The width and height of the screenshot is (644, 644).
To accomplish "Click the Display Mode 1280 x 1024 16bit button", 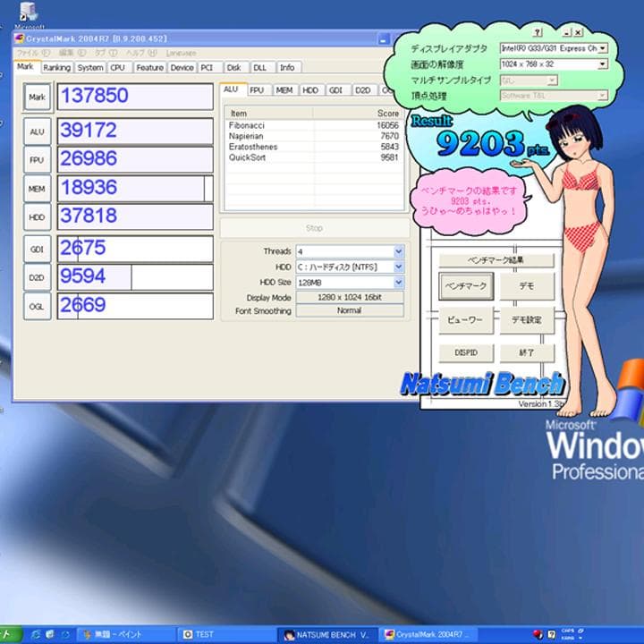I will pyautogui.click(x=350, y=297).
